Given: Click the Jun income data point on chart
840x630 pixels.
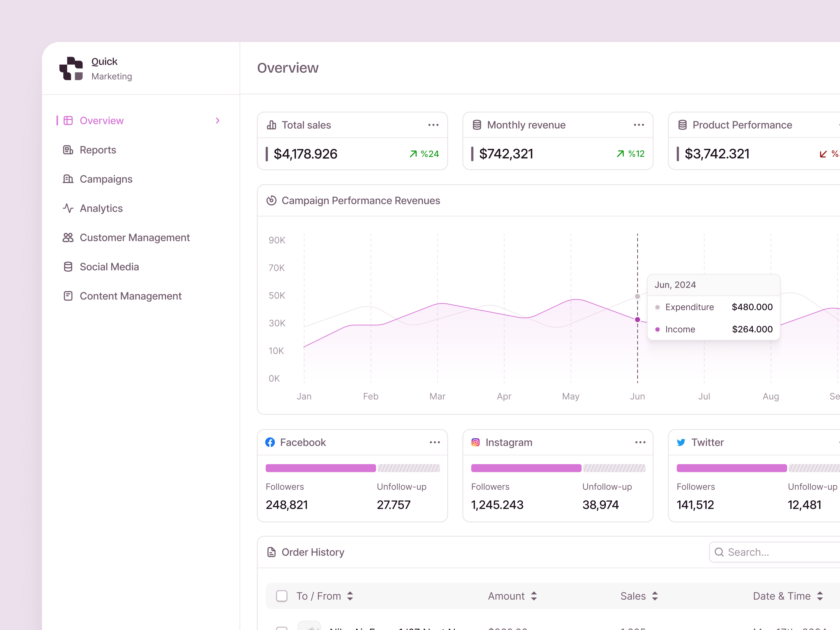Looking at the screenshot, I should tap(638, 320).
